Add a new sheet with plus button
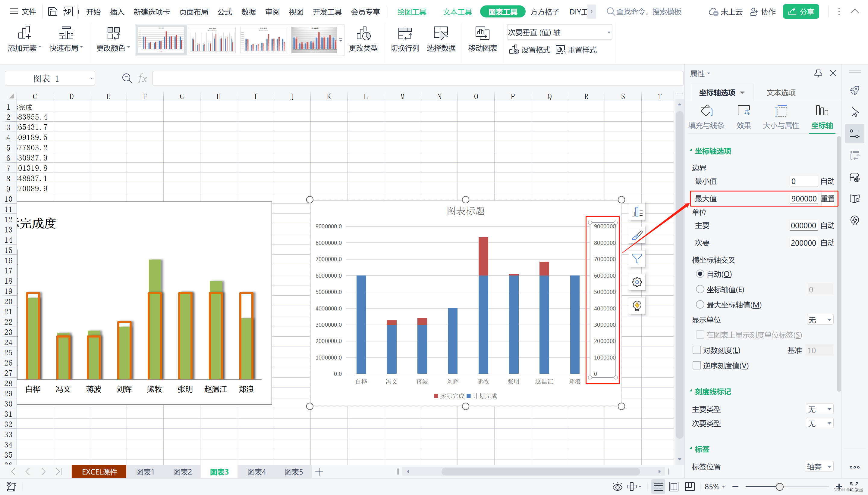Image resolution: width=868 pixels, height=495 pixels. tap(319, 472)
